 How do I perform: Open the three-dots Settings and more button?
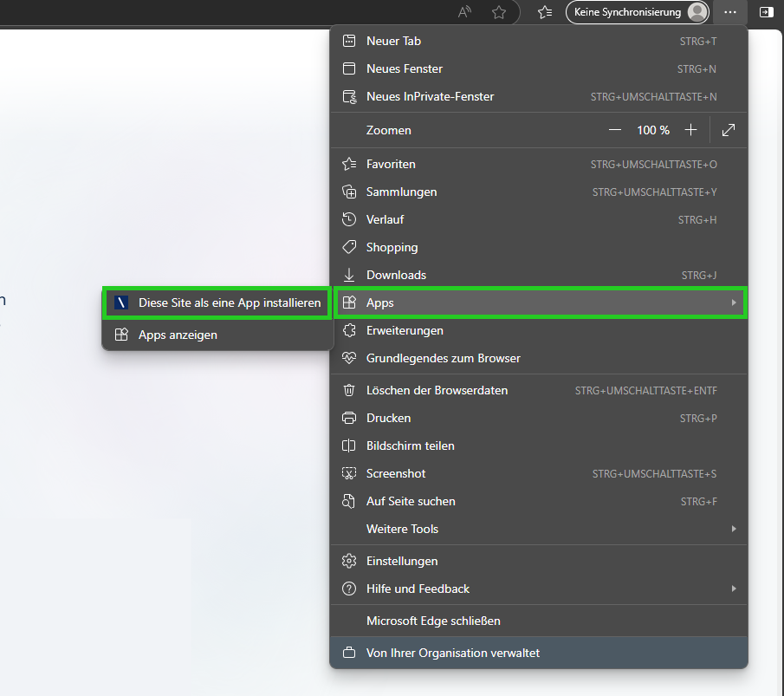click(x=730, y=12)
